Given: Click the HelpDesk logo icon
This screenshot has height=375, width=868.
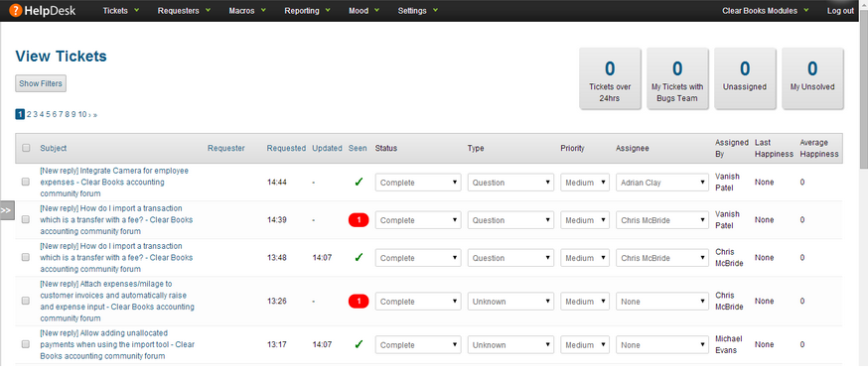Looking at the screenshot, I should pyautogui.click(x=16, y=11).
